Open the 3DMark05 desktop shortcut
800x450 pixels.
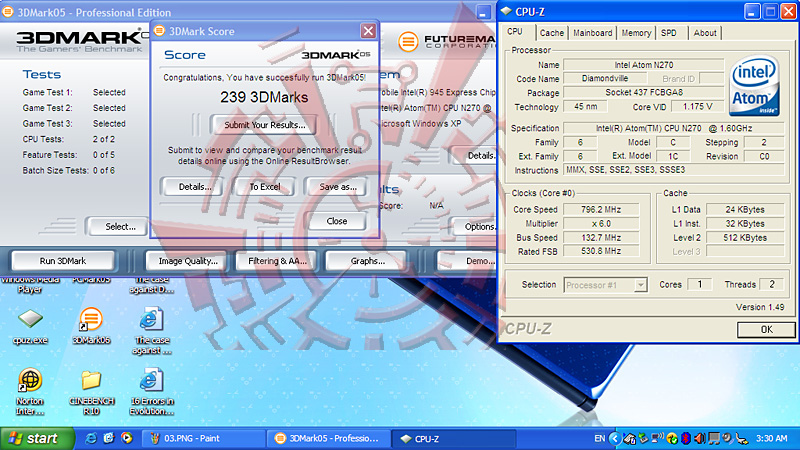91,319
